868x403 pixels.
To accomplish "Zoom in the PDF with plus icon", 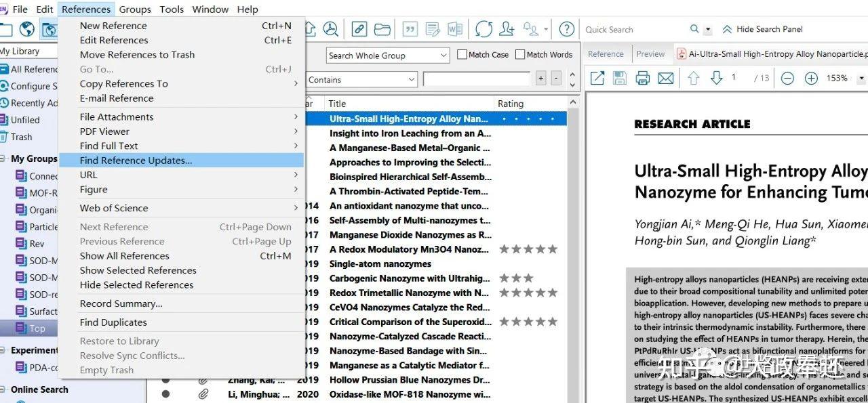I will tap(811, 79).
